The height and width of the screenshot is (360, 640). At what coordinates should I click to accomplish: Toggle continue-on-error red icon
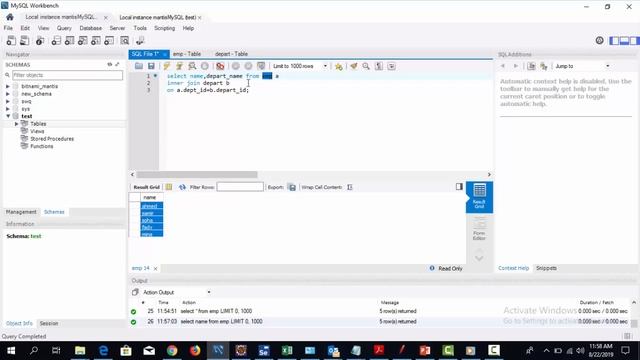[220, 66]
